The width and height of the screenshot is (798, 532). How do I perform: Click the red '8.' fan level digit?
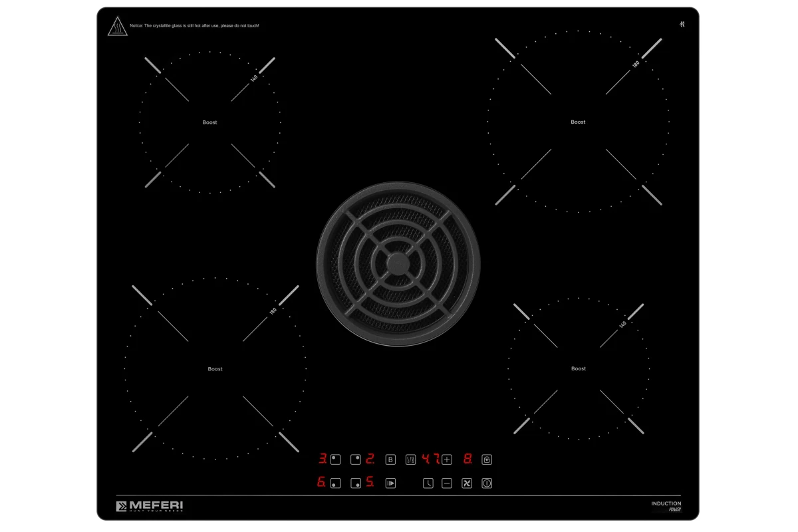[468, 459]
